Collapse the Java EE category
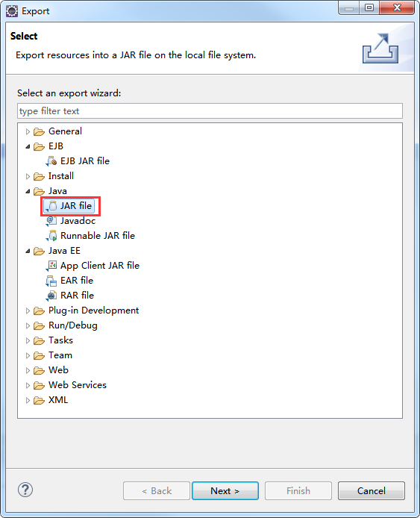This screenshot has width=420, height=518. pos(28,251)
